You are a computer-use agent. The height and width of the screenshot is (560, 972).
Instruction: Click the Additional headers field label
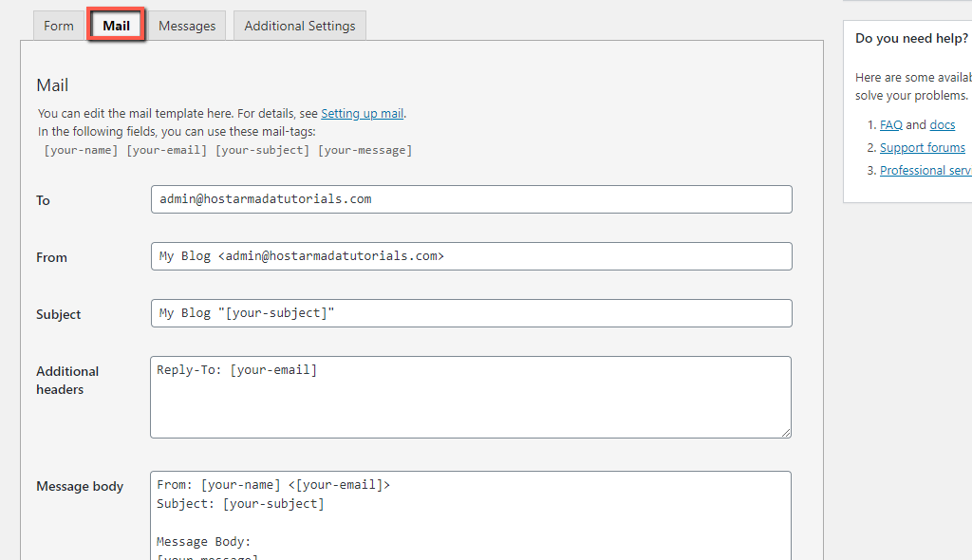pyautogui.click(x=67, y=381)
